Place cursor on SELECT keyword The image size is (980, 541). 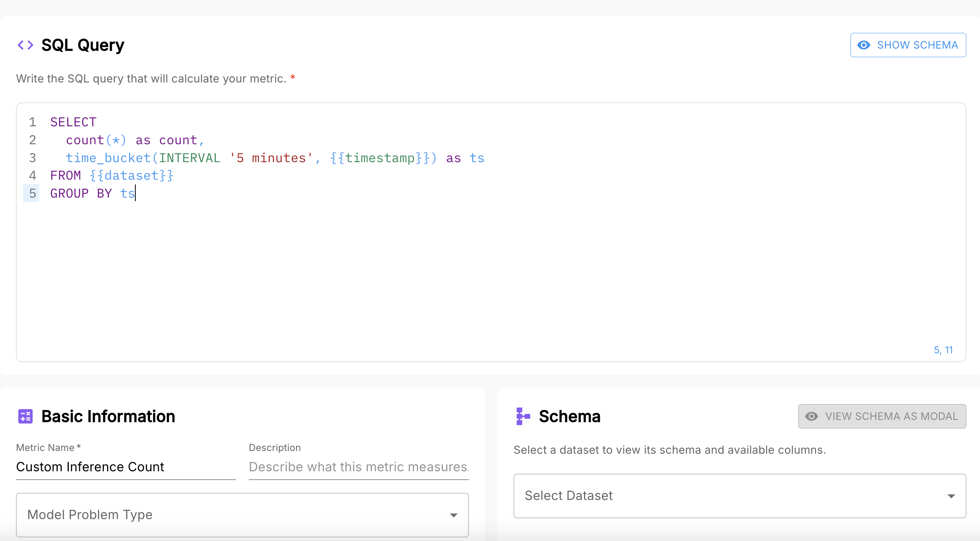73,122
